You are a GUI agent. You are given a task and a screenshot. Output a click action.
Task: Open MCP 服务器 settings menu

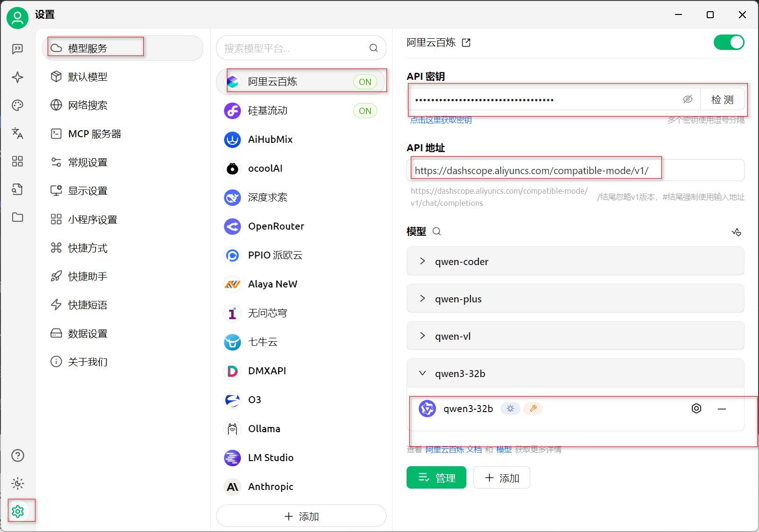(x=123, y=134)
